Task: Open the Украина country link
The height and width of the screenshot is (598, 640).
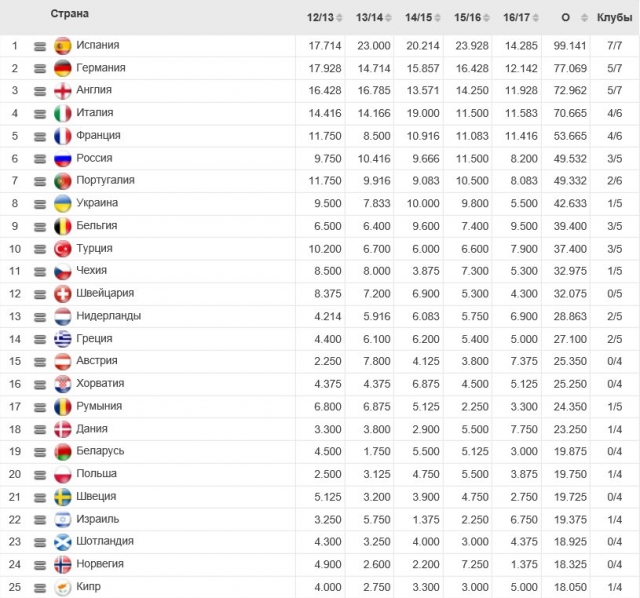Action: click(x=97, y=203)
